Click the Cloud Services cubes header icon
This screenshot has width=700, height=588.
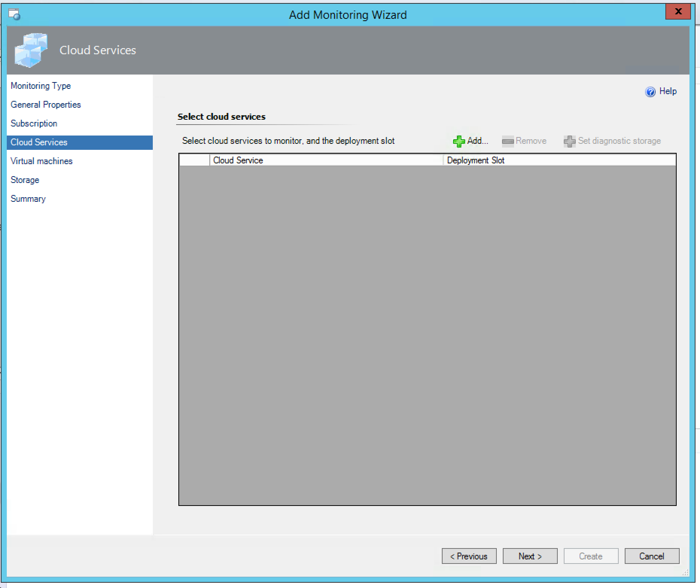[31, 50]
